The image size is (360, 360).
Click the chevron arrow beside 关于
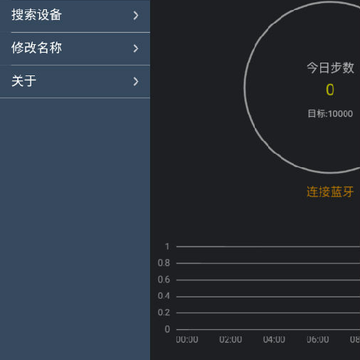click(x=136, y=82)
